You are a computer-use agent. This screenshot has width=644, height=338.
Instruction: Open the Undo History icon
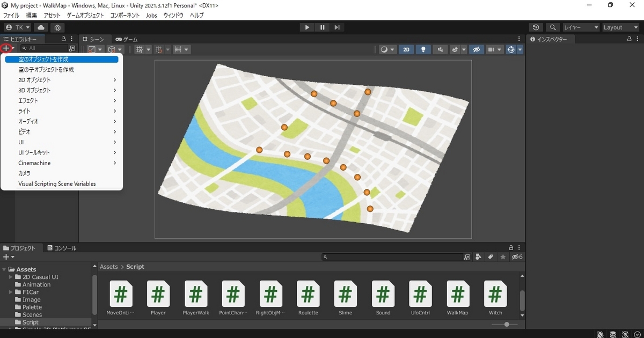pos(536,27)
